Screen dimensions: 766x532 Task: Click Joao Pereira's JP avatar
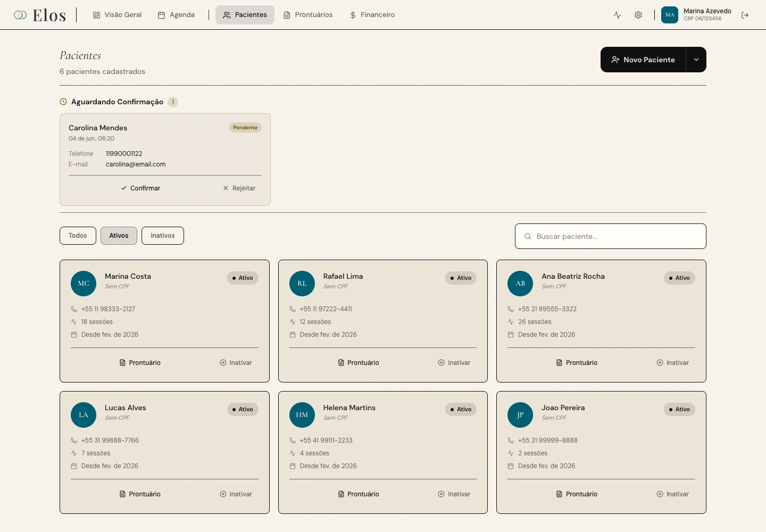pos(520,415)
